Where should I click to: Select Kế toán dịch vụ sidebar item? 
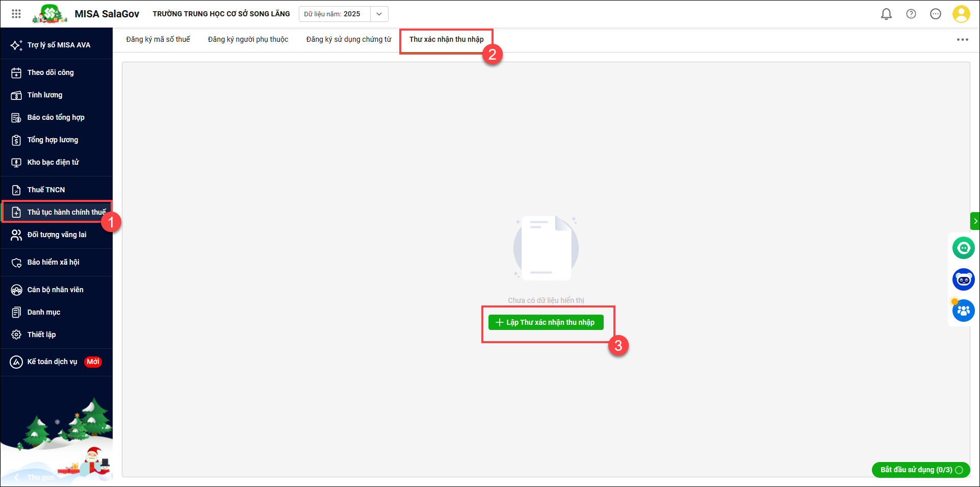[52, 362]
